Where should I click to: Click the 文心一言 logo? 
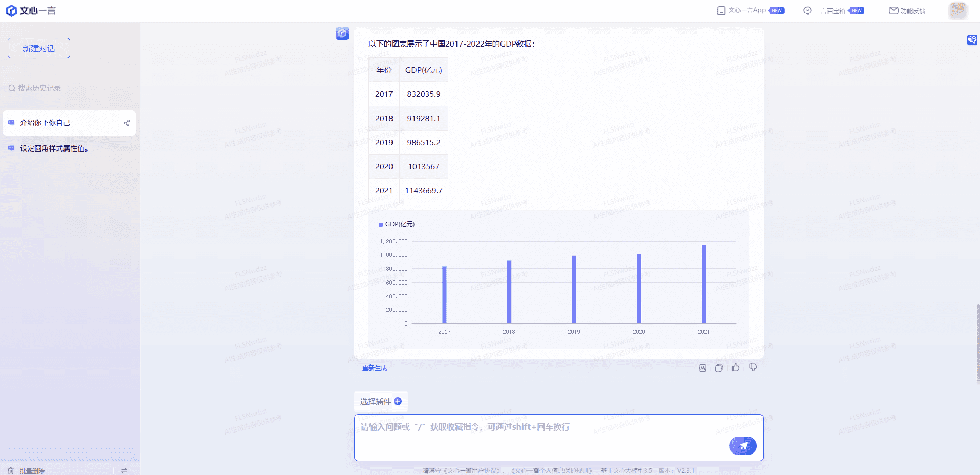tap(31, 11)
